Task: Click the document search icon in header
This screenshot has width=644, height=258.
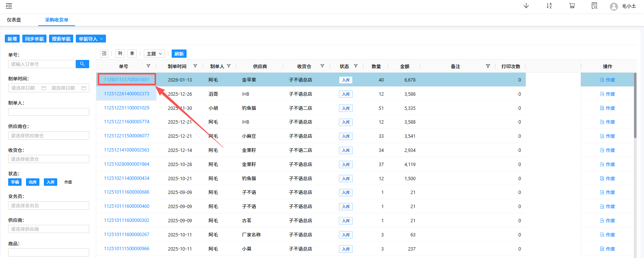Action: [x=595, y=6]
